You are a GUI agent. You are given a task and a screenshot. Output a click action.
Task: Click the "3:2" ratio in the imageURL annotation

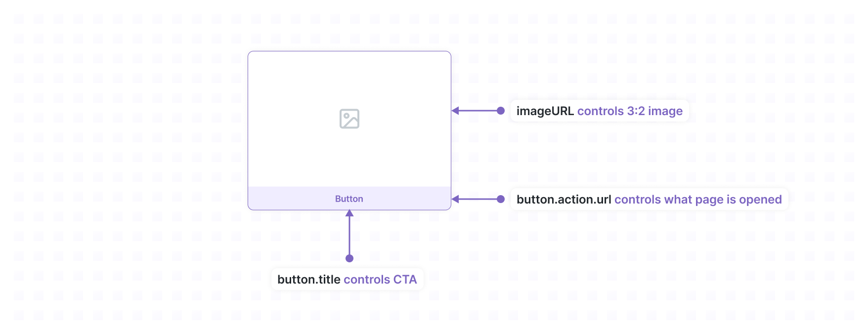(x=636, y=111)
